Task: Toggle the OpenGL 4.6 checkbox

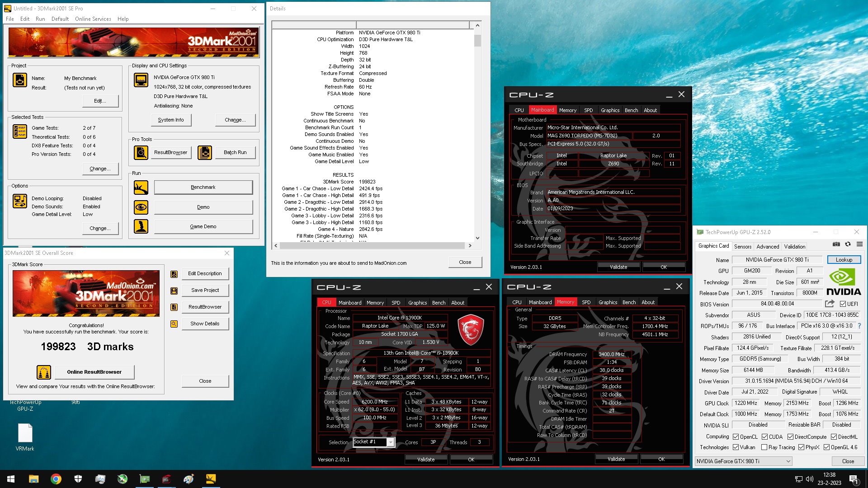Action: (827, 447)
